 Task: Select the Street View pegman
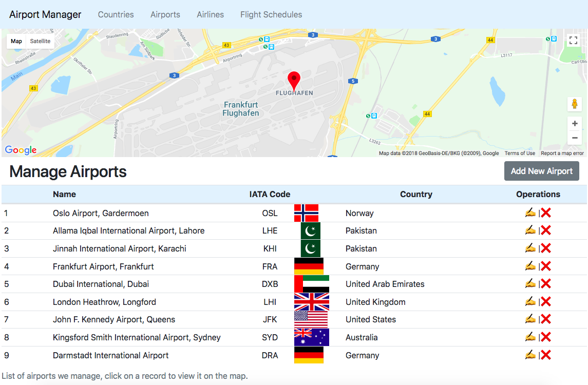[575, 104]
